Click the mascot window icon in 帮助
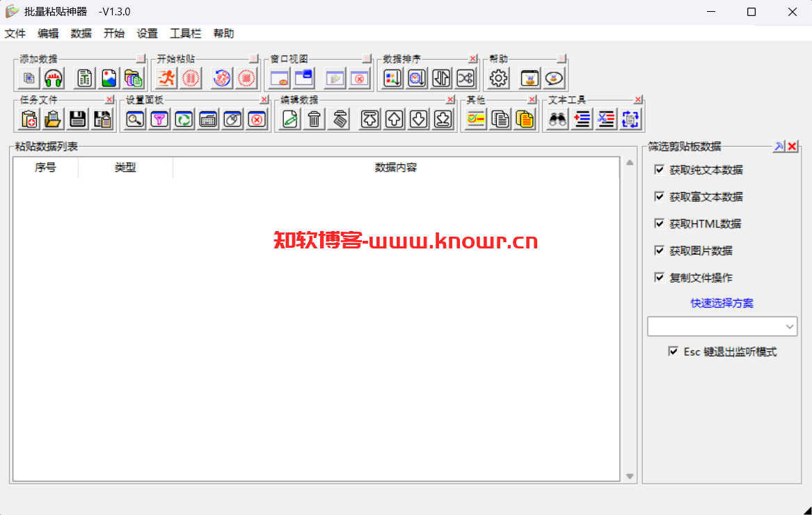 (x=530, y=78)
